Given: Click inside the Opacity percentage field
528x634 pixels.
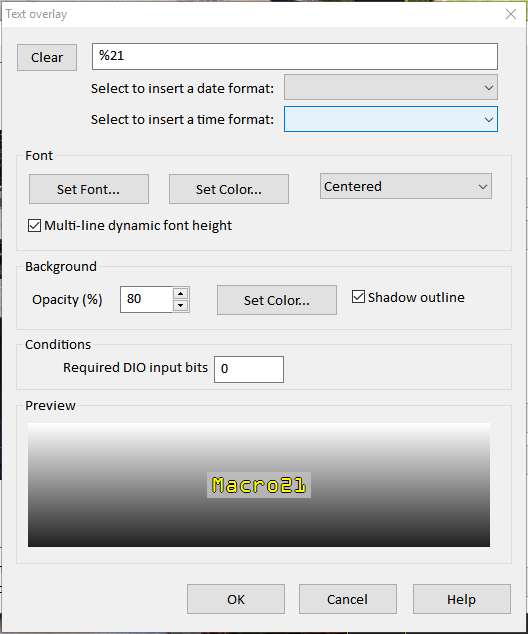Looking at the screenshot, I should (146, 299).
